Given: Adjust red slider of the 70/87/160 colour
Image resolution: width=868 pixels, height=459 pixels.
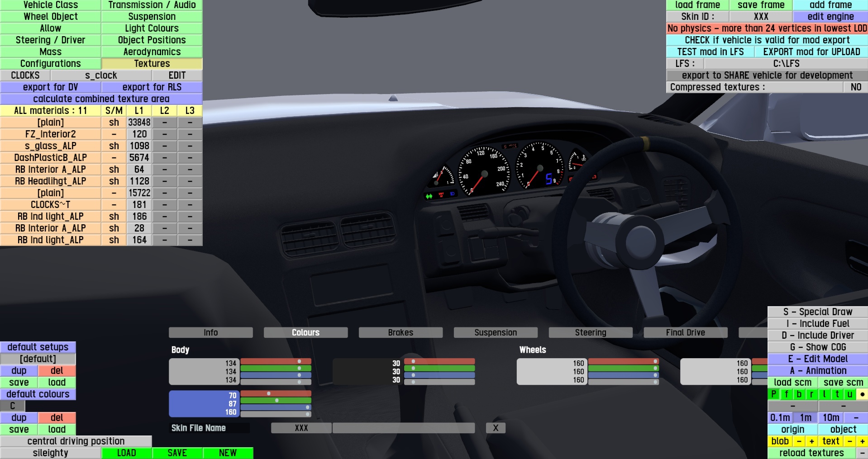Looking at the screenshot, I should (x=276, y=394).
